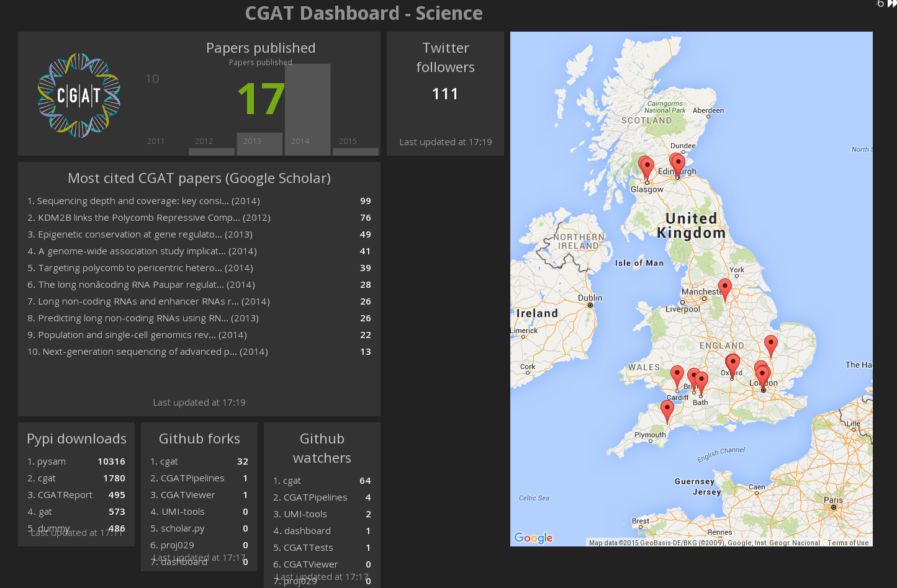The image size is (897, 588).
Task: Select 'Epigenetic conservation at gene regulato...' row
Action: click(199, 234)
